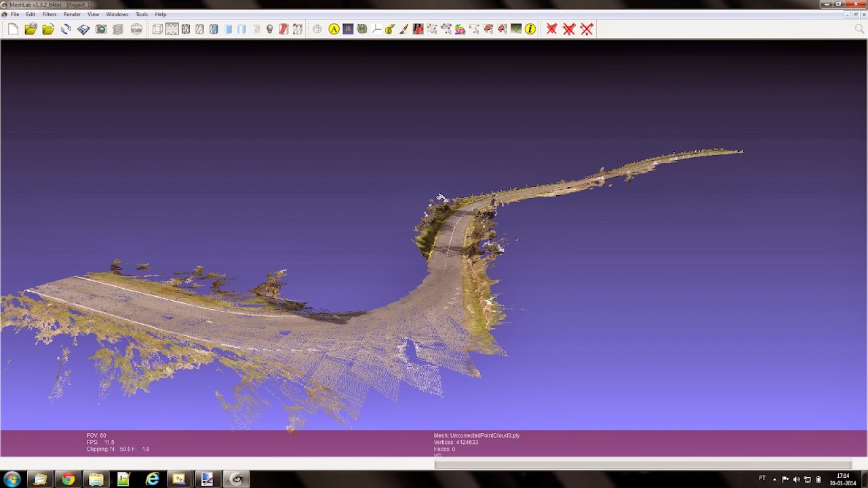Open the View menu

[93, 14]
